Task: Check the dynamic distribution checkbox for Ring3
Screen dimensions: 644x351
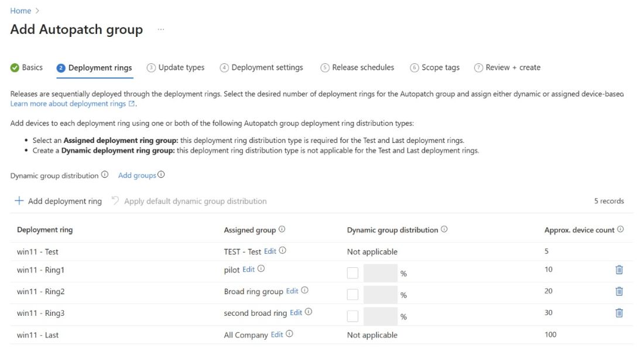Action: click(x=352, y=316)
